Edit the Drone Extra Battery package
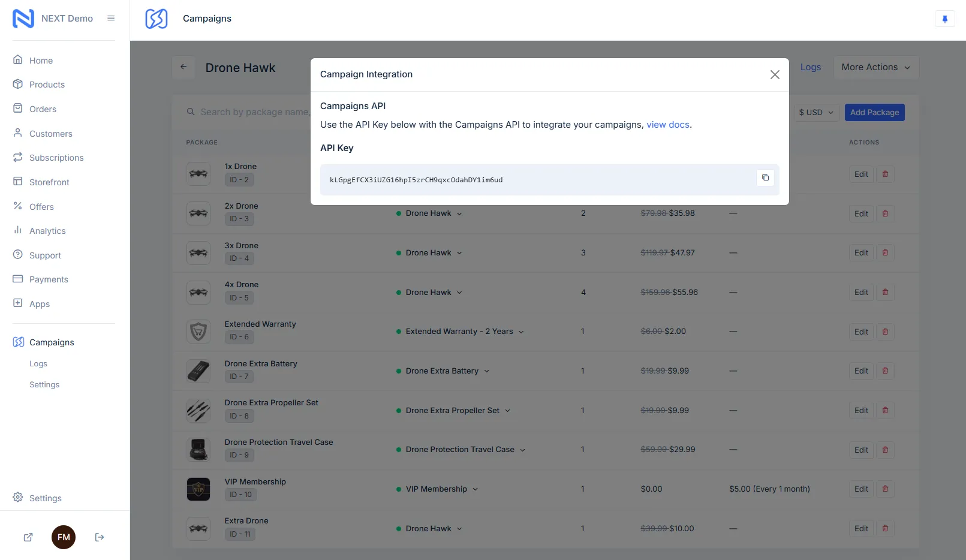This screenshot has height=560, width=966. [x=860, y=371]
